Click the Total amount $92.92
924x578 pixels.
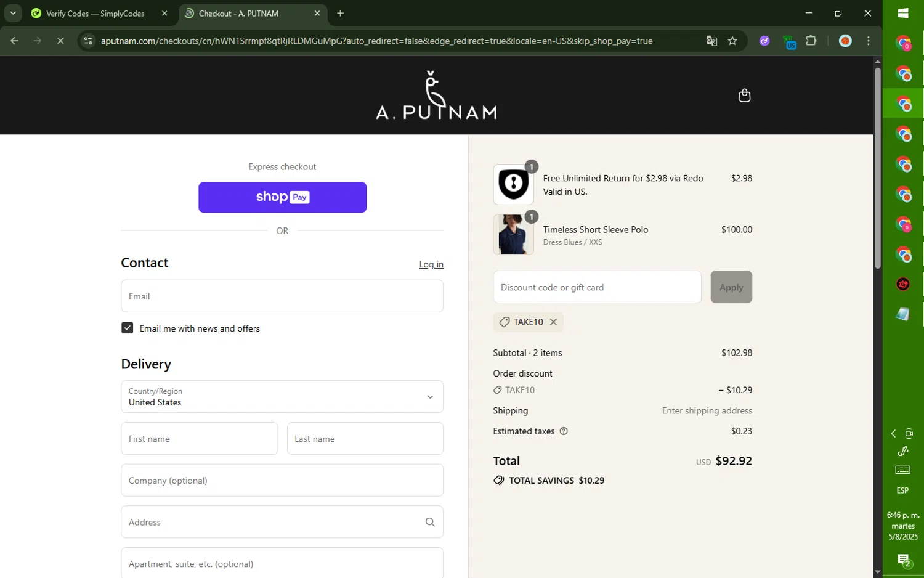pos(734,461)
